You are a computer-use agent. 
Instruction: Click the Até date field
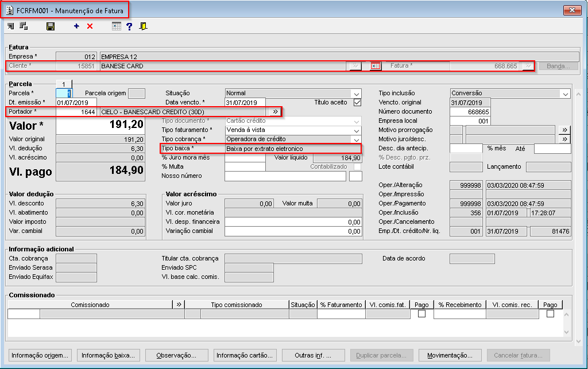click(x=552, y=149)
